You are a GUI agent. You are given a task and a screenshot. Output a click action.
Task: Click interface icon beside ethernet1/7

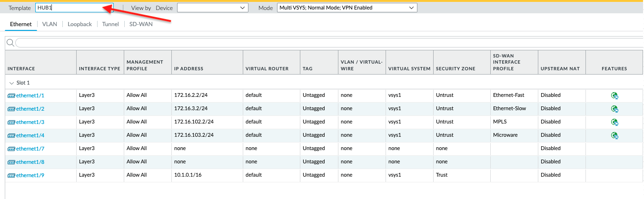click(11, 149)
